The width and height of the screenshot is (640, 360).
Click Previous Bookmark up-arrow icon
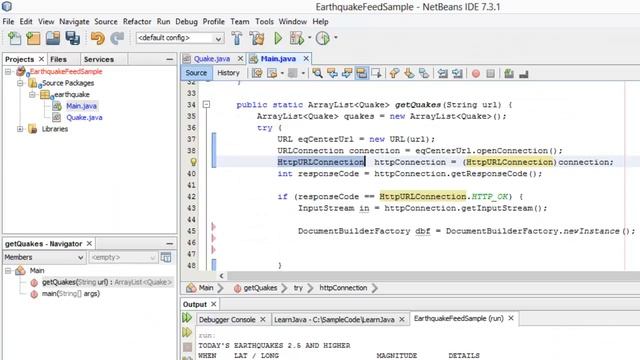(394, 73)
